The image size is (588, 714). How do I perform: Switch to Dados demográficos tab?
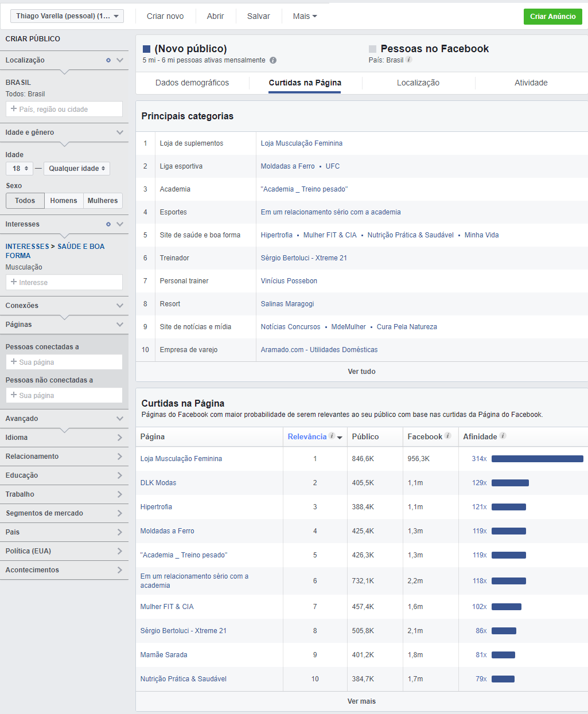click(x=192, y=83)
